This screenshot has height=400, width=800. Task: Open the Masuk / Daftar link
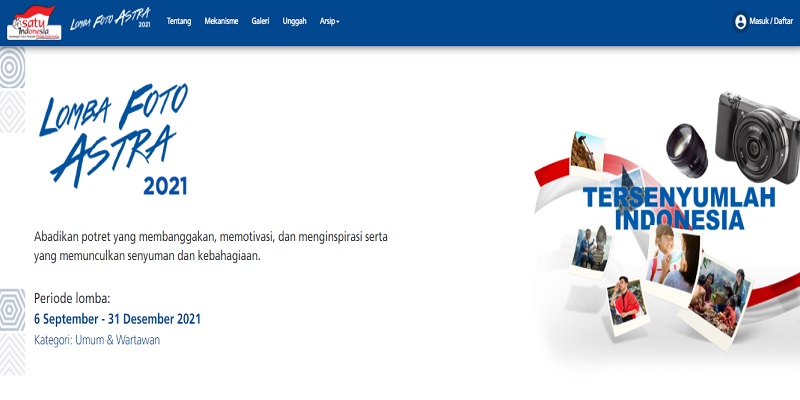(771, 21)
